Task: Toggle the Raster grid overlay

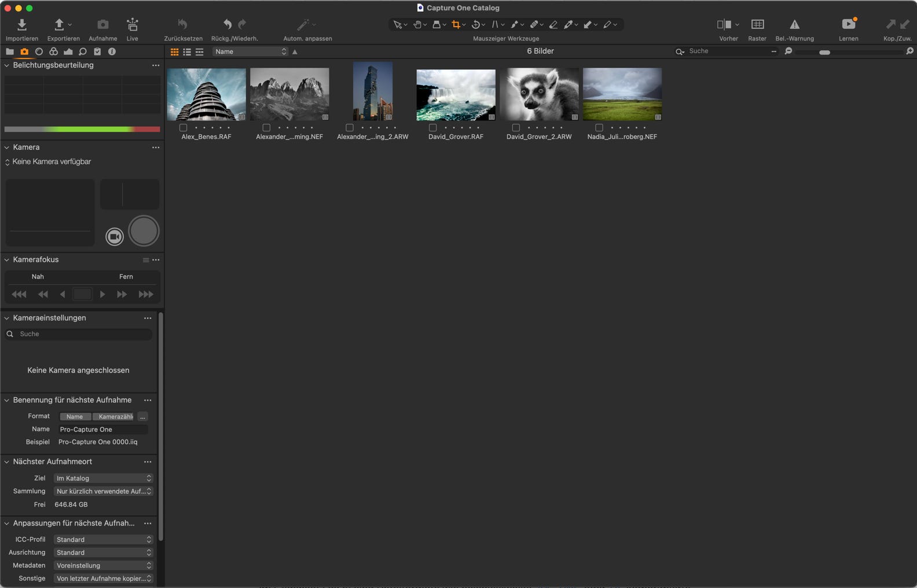Action: coord(757,25)
